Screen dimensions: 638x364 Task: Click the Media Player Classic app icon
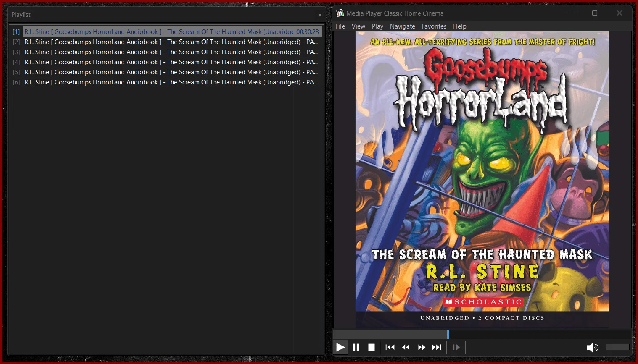pyautogui.click(x=340, y=13)
